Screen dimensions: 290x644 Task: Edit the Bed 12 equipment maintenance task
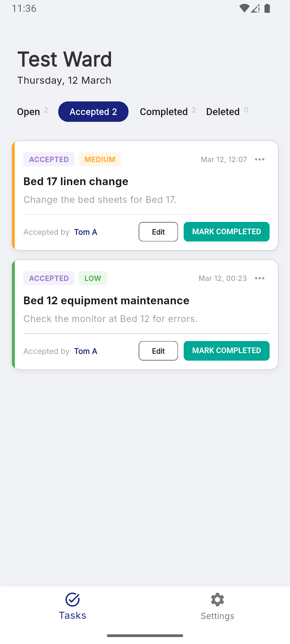[x=158, y=351]
